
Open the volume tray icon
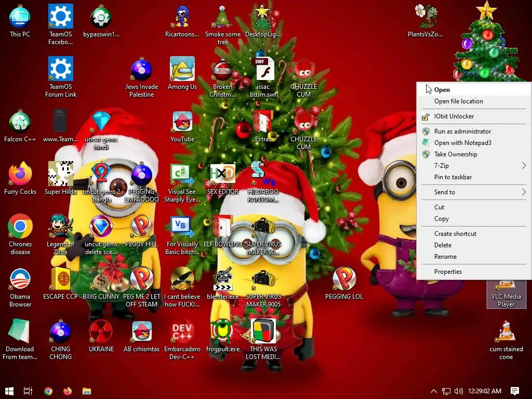459,391
